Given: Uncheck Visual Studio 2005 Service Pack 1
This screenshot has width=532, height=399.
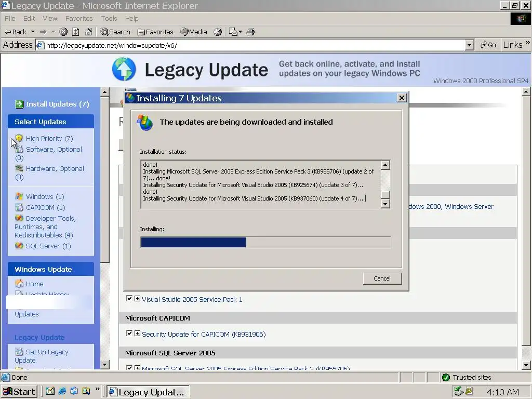Looking at the screenshot, I should [x=129, y=299].
